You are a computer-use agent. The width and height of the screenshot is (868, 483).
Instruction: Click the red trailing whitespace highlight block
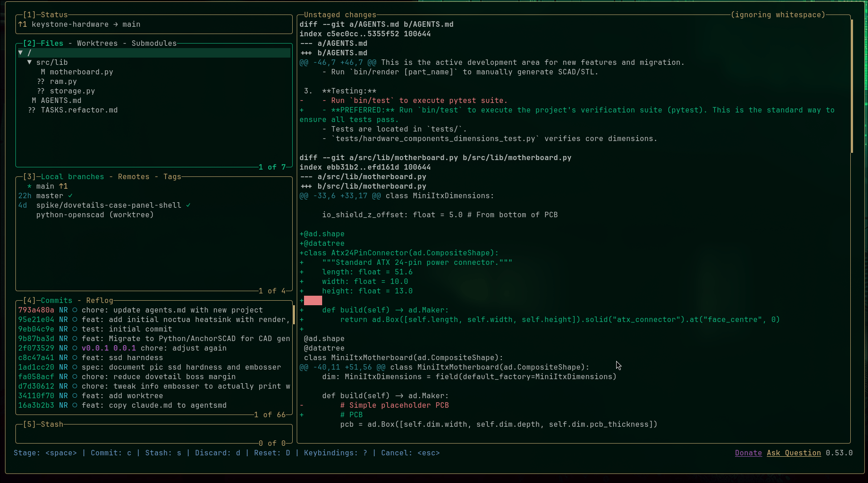[313, 300]
